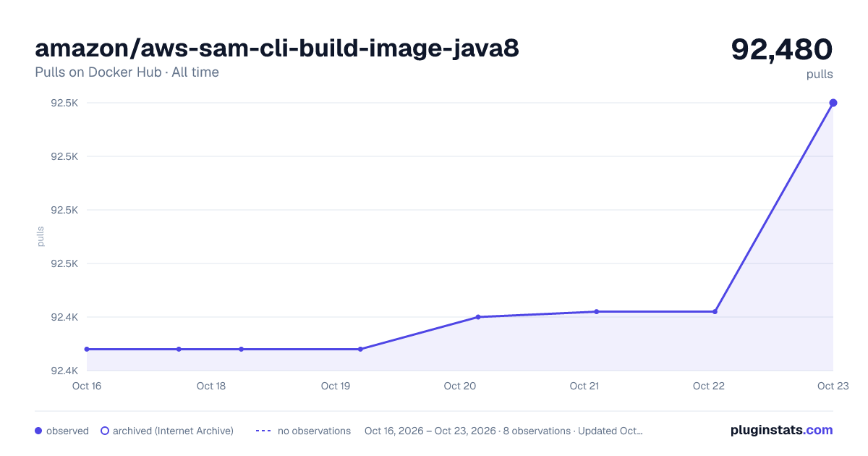Screen dimensions: 868x456
Task: Click the 'observed' legend label
Action: [x=67, y=431]
